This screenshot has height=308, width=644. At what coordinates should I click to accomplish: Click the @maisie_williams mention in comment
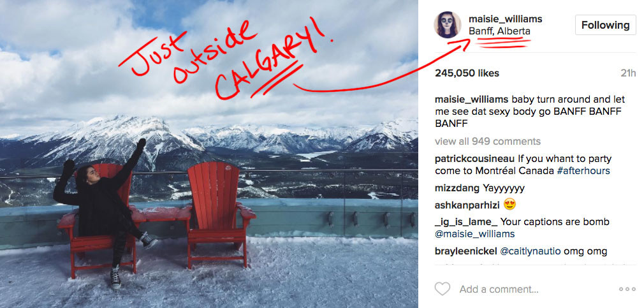pyautogui.click(x=475, y=234)
